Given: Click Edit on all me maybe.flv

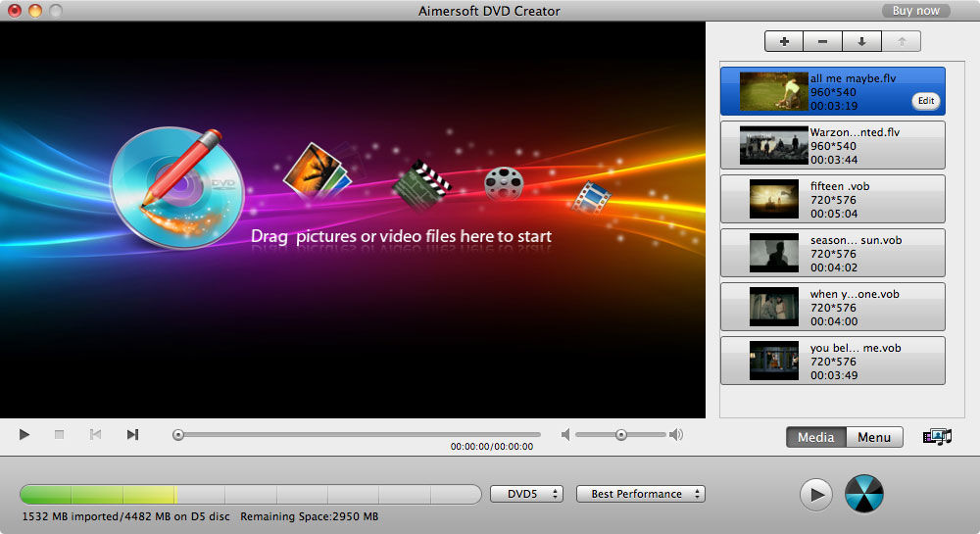Looking at the screenshot, I should tap(926, 101).
